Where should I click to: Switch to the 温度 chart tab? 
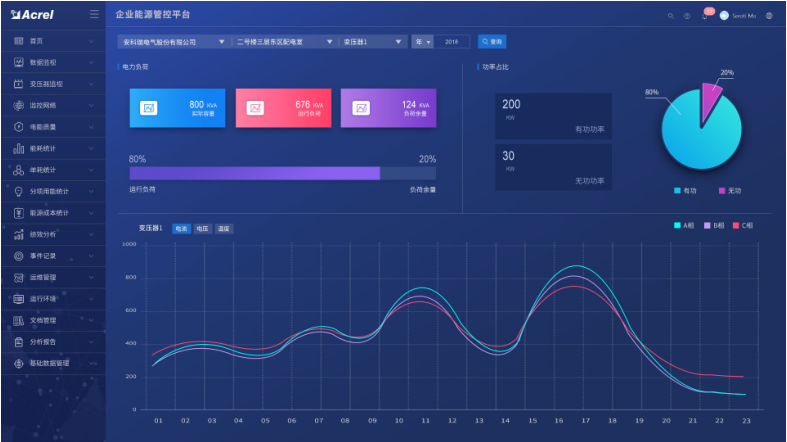223,229
